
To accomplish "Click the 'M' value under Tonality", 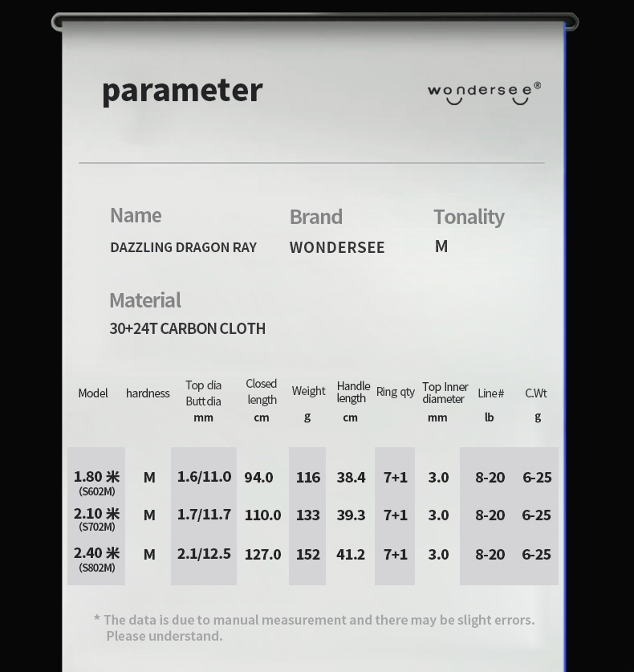I will (441, 246).
